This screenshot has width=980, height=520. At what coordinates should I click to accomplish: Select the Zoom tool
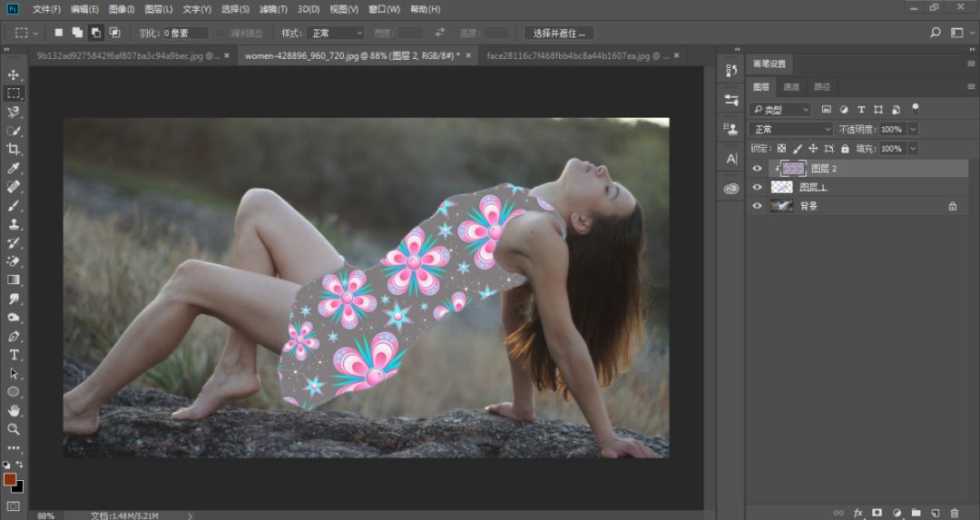(x=13, y=429)
